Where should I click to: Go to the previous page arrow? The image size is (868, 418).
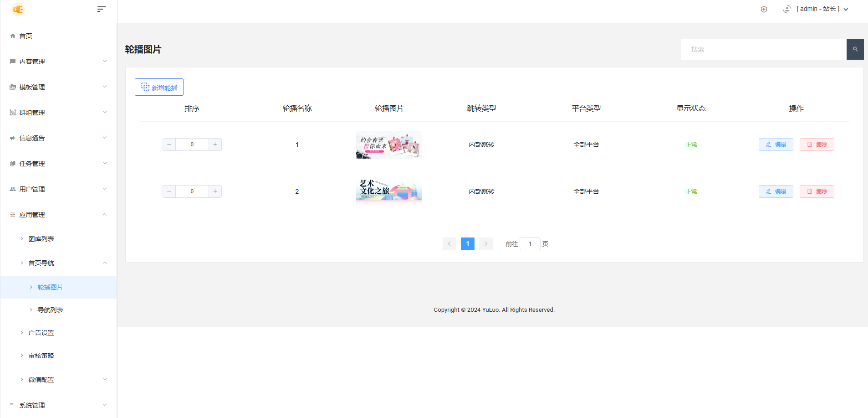click(449, 244)
